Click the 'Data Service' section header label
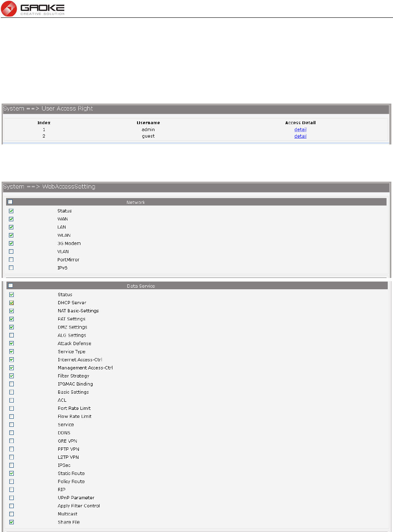This screenshot has height=532, width=393. (x=141, y=286)
